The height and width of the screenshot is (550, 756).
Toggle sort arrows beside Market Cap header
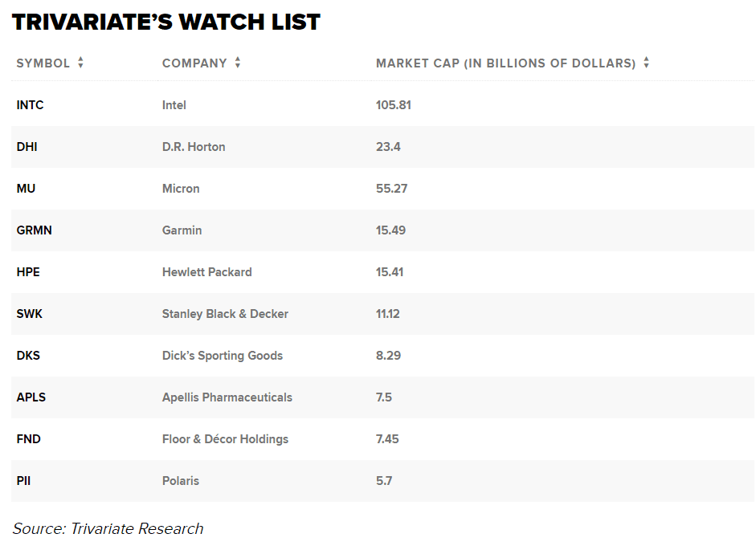[647, 63]
